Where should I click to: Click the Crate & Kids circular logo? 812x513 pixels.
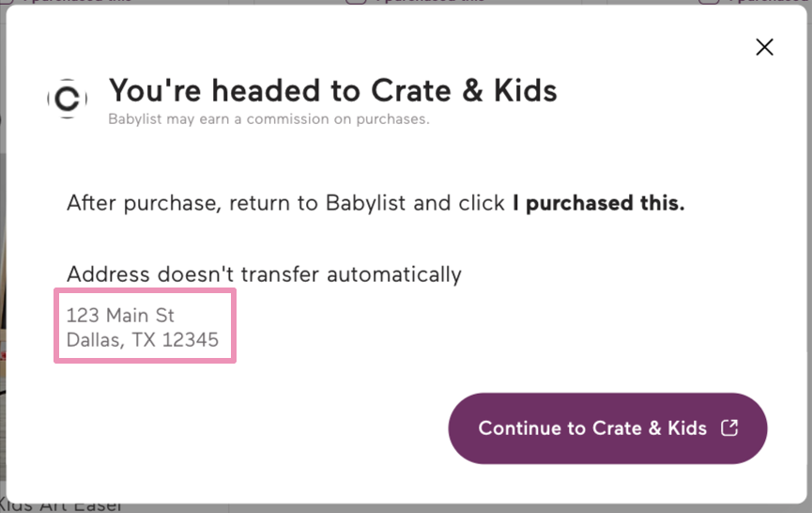coord(68,100)
